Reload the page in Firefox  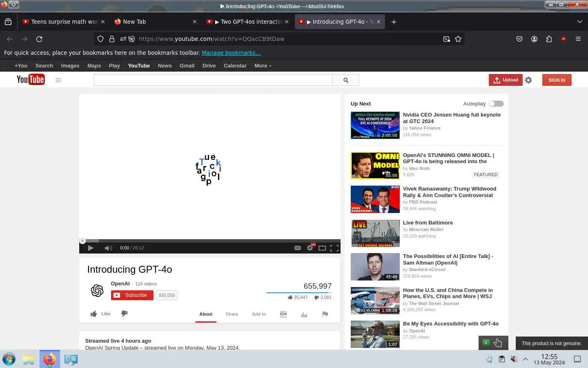click(x=39, y=39)
